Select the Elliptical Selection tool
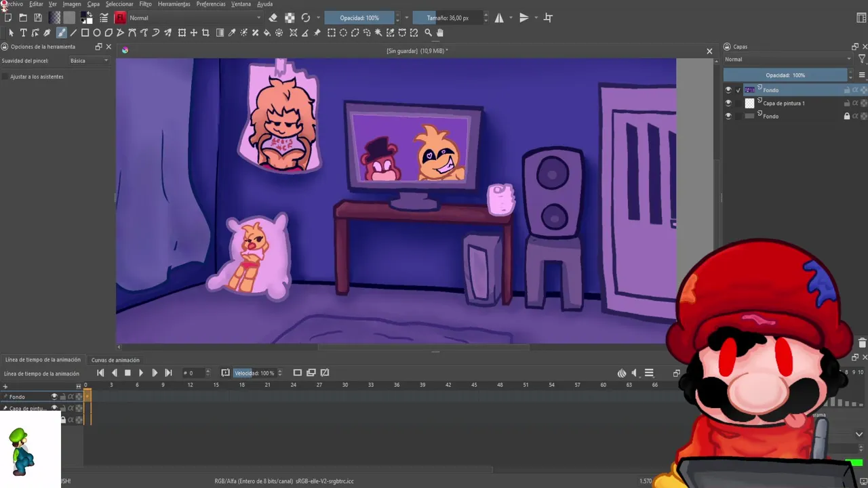The width and height of the screenshot is (868, 488). (x=344, y=33)
